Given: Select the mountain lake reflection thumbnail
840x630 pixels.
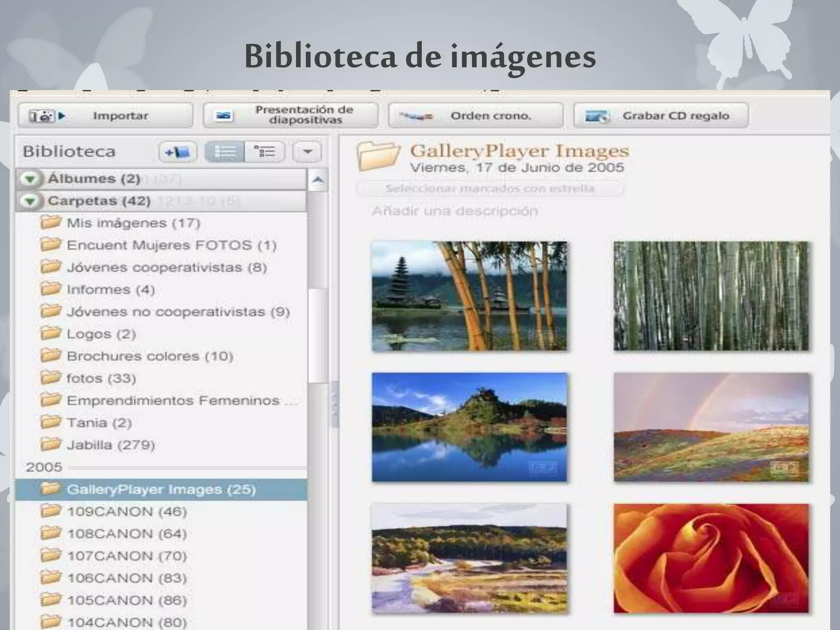Looking at the screenshot, I should 469,427.
